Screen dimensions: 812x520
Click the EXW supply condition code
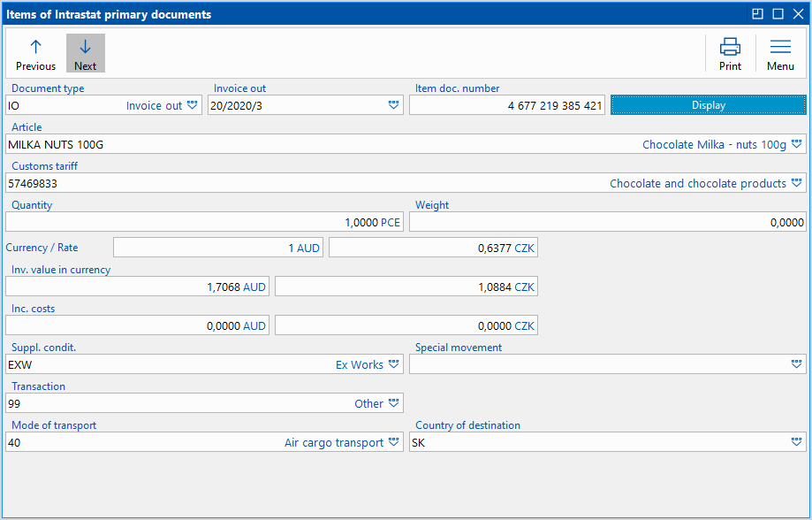20,365
